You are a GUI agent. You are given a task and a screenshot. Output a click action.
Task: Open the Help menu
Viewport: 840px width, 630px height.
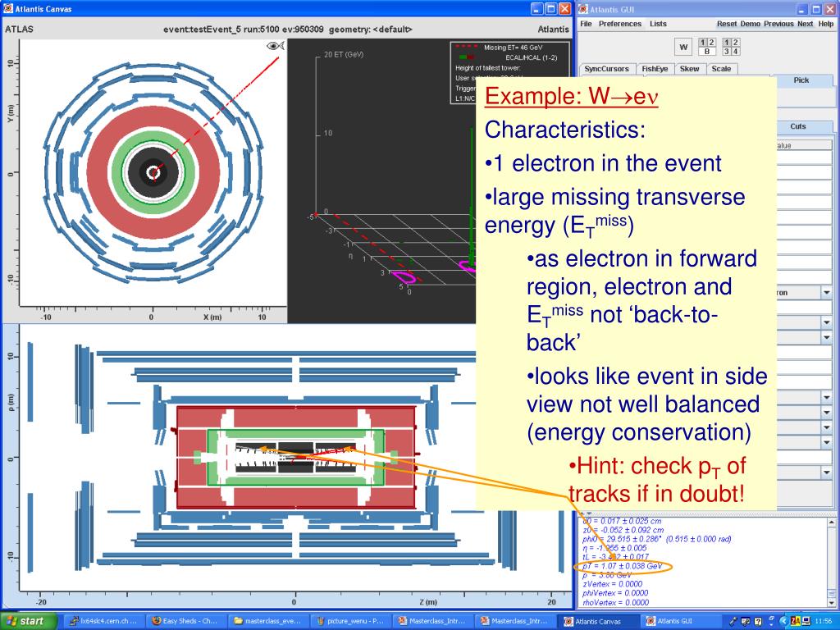tap(825, 24)
